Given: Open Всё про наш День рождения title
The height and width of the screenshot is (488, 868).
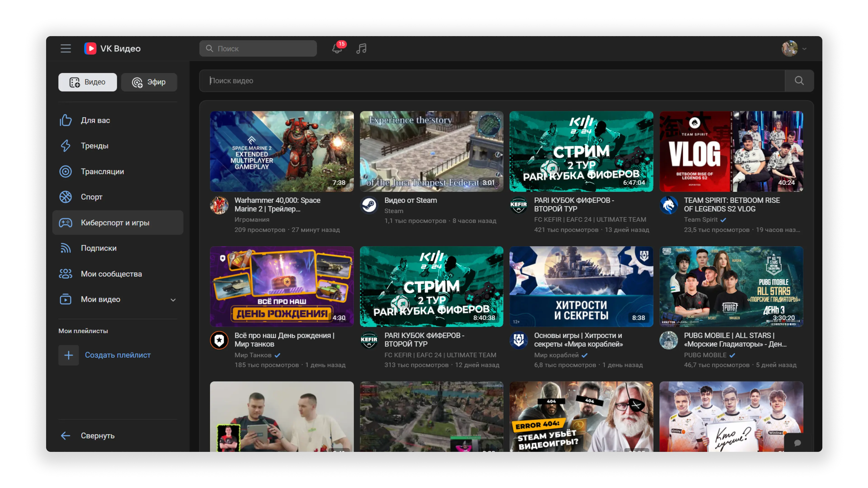Looking at the screenshot, I should click(x=284, y=340).
